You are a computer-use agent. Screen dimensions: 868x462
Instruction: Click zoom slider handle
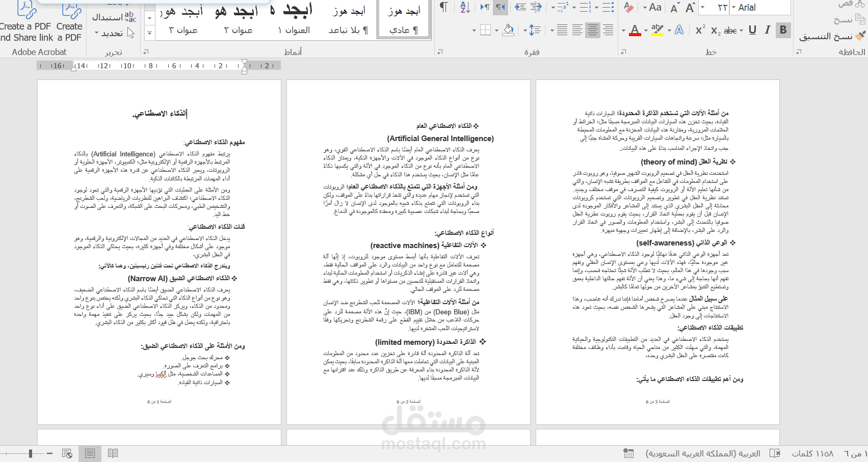pos(31,453)
